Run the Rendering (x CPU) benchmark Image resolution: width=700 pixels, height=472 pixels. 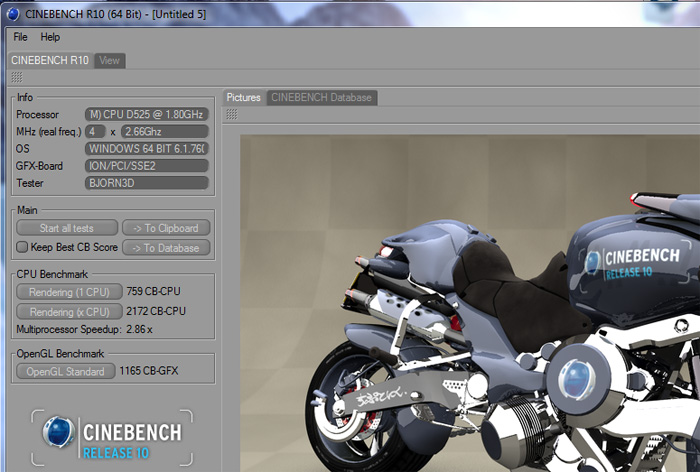point(69,311)
